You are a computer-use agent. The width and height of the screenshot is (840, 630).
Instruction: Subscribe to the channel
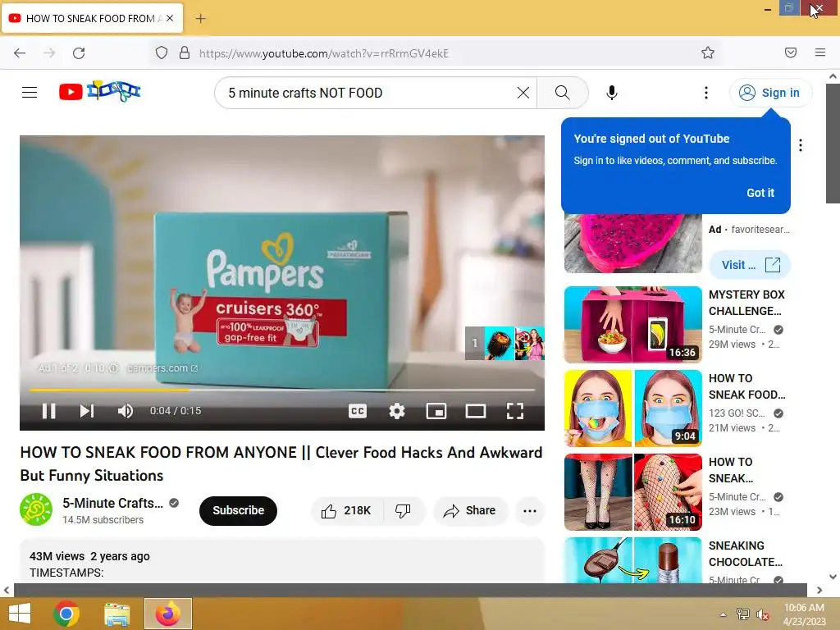[238, 510]
